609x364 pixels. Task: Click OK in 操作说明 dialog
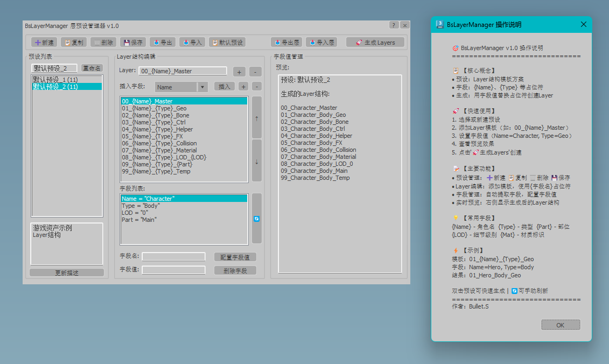pyautogui.click(x=561, y=325)
